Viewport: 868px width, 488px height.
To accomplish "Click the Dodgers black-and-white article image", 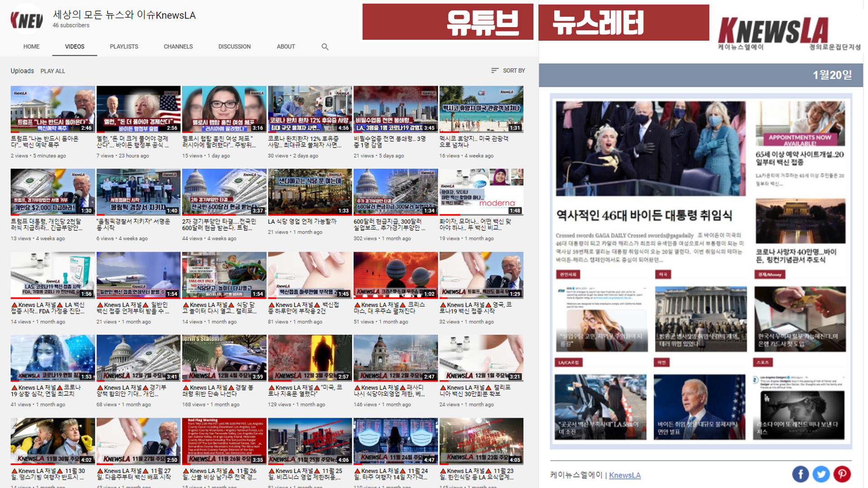I will (x=798, y=407).
